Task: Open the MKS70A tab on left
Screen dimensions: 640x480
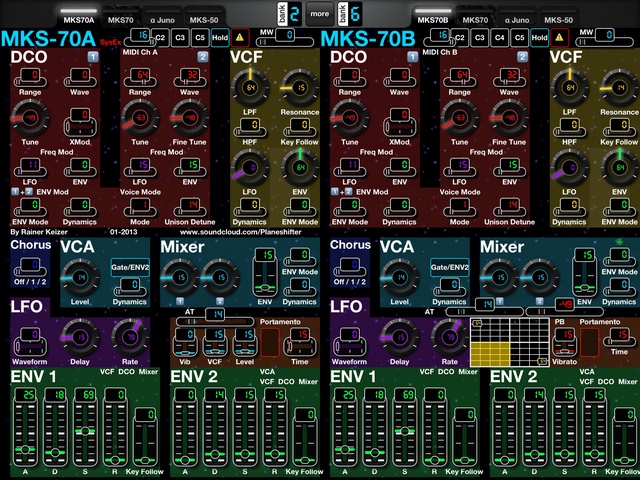Action: [x=79, y=17]
